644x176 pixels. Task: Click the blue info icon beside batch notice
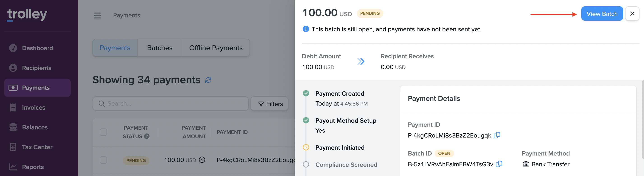click(x=306, y=29)
